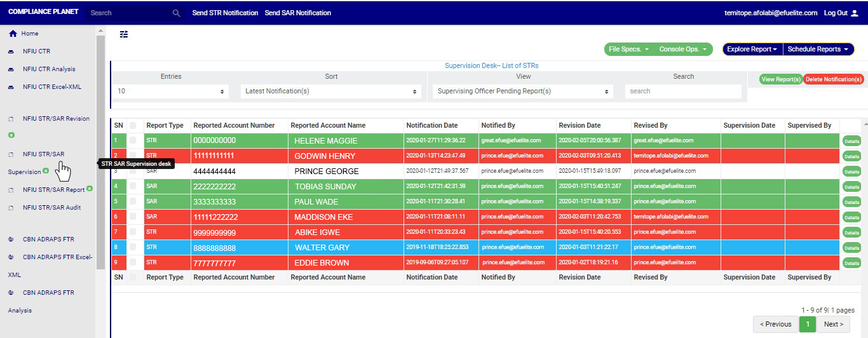Open NFIU STR/SAR Report in sidebar
This screenshot has width=868, height=338.
(x=53, y=189)
